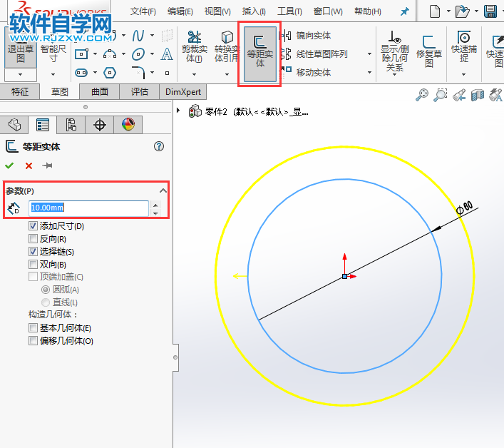504x448 pixels.
Task: Open the Tools (工具) menu
Action: (289, 12)
